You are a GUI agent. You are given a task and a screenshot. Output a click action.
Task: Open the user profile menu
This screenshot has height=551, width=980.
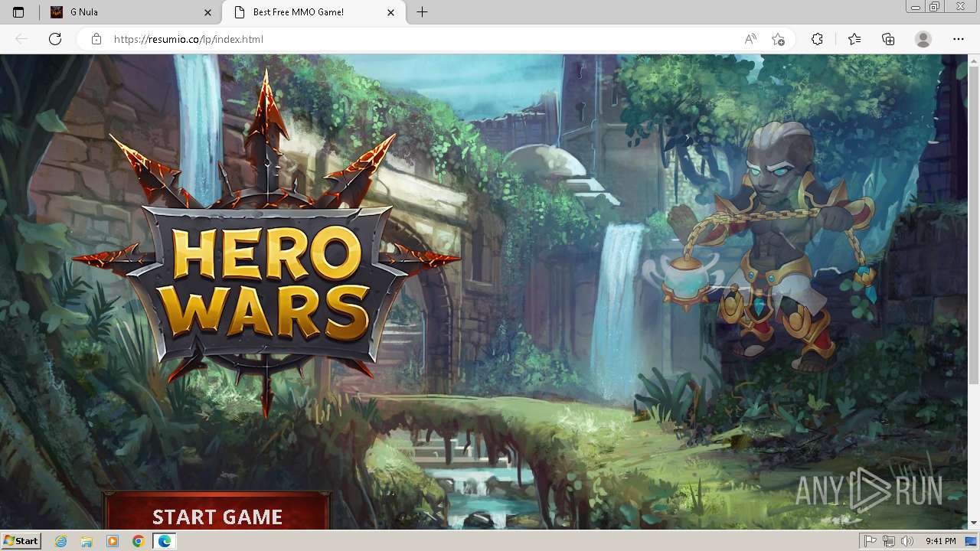pos(923,39)
